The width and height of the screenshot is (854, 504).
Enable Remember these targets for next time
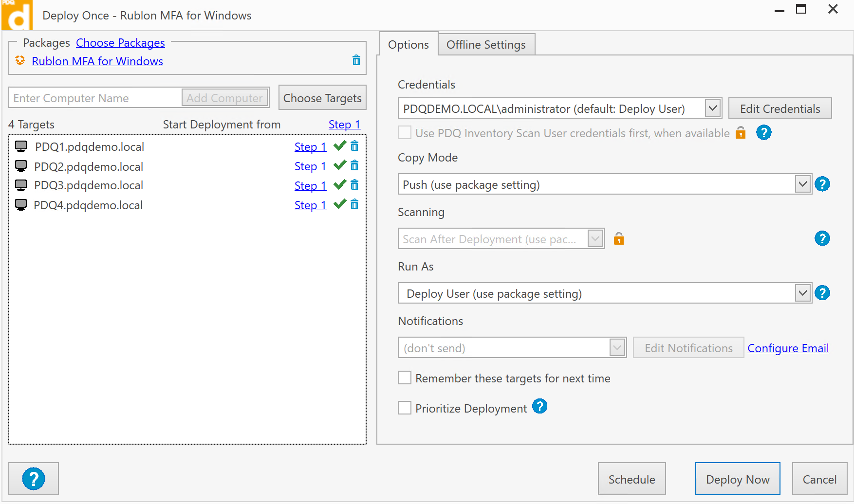pyautogui.click(x=405, y=378)
